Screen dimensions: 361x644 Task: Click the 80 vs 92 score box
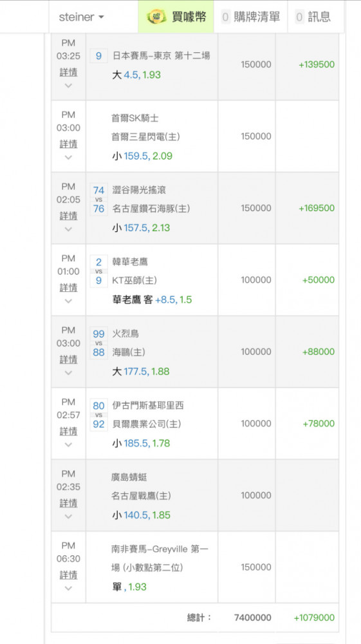[99, 415]
